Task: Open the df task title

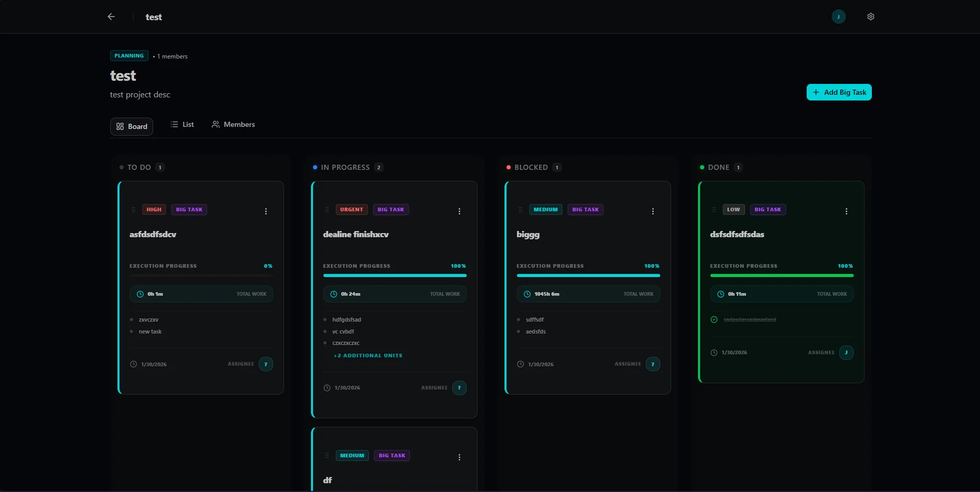Action: (x=328, y=481)
